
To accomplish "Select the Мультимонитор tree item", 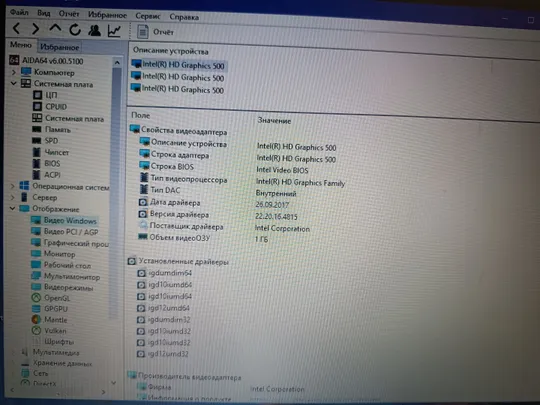I will [x=66, y=276].
